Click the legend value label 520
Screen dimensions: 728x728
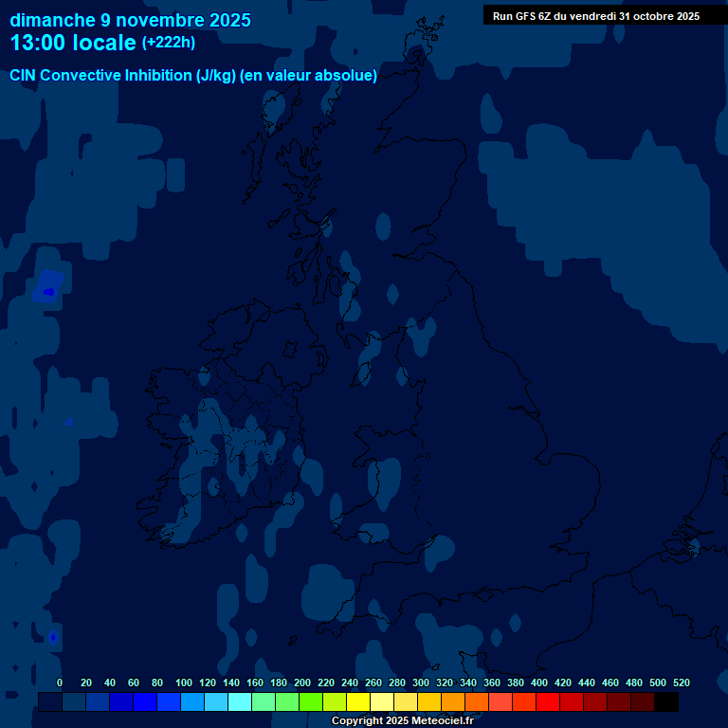(681, 682)
